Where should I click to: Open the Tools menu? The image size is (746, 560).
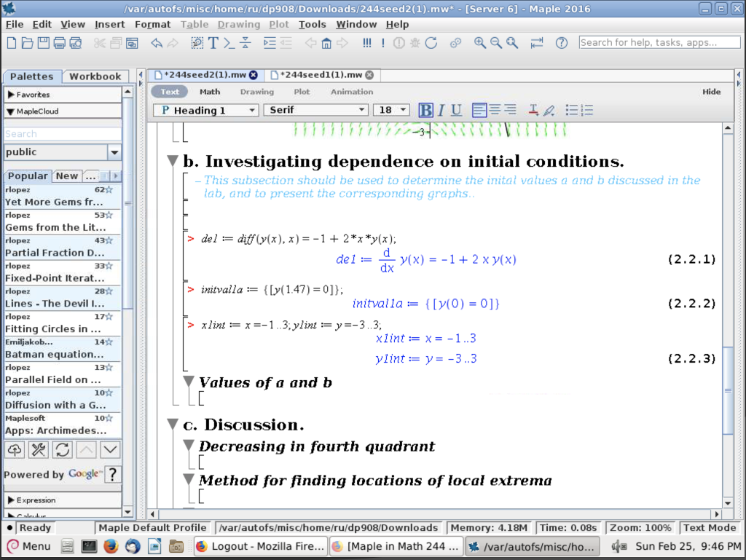tap(312, 24)
